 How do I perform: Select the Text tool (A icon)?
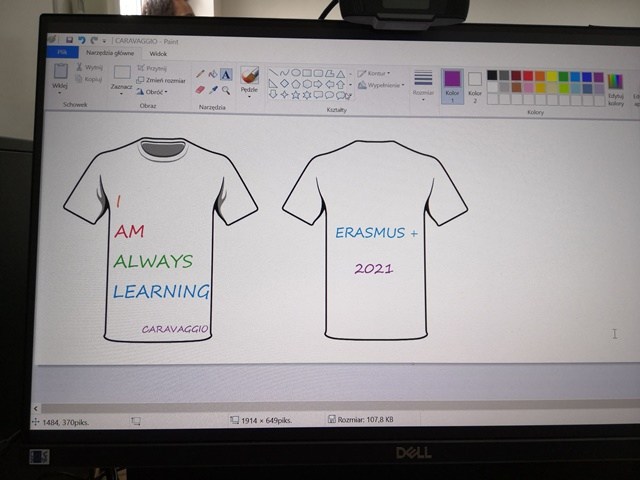(226, 74)
